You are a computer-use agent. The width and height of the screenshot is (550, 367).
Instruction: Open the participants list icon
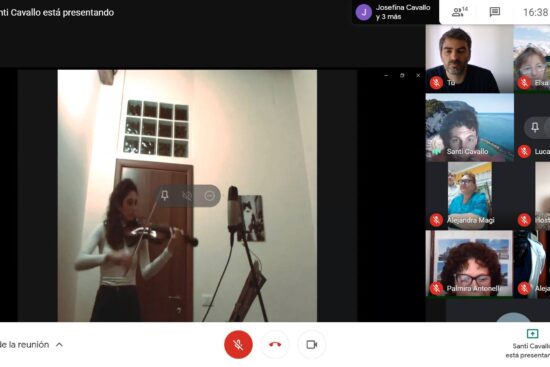(460, 12)
